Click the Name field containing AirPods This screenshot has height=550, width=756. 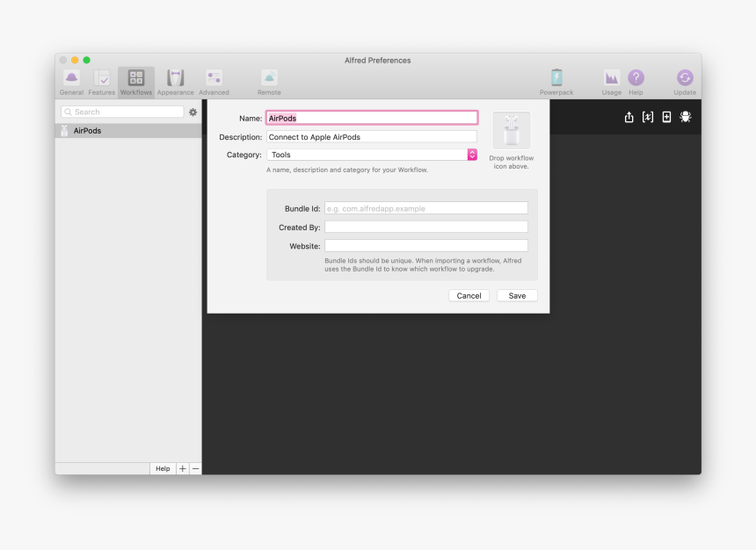point(372,118)
